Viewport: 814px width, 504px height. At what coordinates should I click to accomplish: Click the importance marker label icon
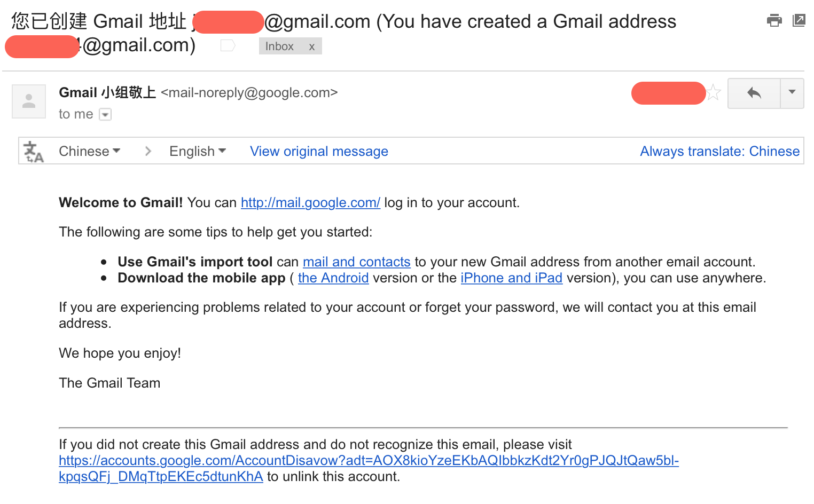pyautogui.click(x=228, y=46)
